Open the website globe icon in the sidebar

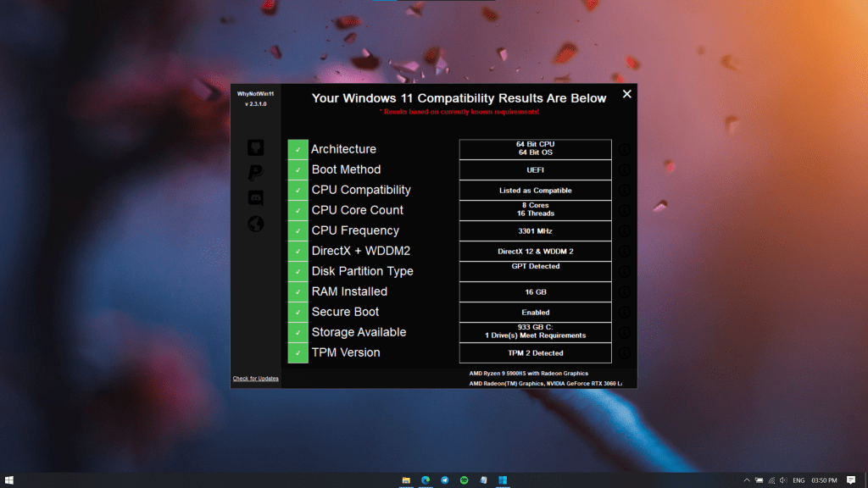pyautogui.click(x=255, y=224)
